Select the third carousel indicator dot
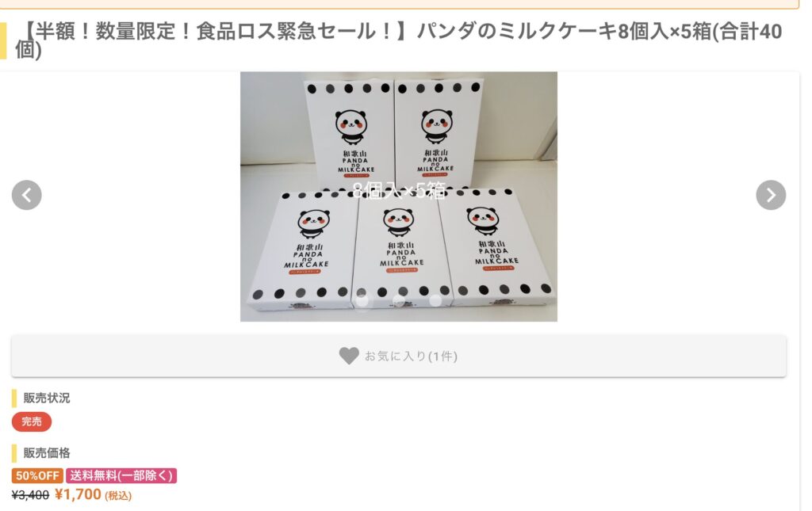Viewport: 812px width, 511px height. tap(435, 300)
